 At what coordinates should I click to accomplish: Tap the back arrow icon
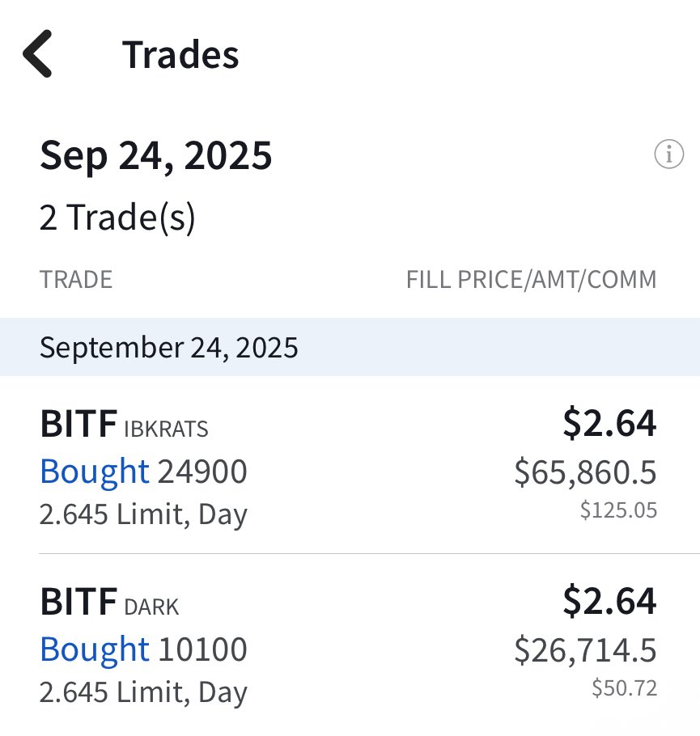(x=37, y=53)
